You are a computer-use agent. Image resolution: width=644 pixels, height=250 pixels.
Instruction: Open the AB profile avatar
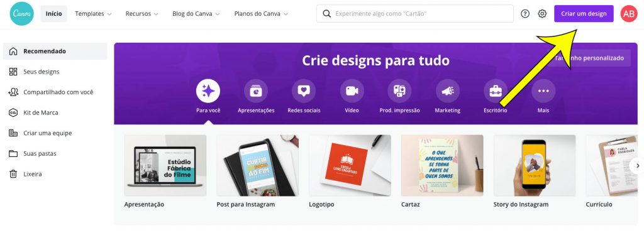coord(629,14)
